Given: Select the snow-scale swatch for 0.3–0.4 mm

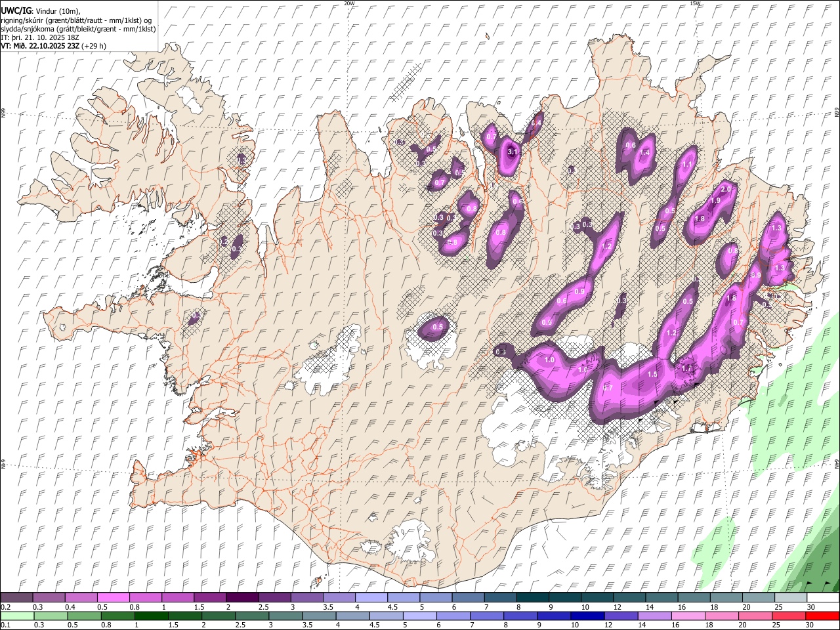Looking at the screenshot, I should 49,597.
